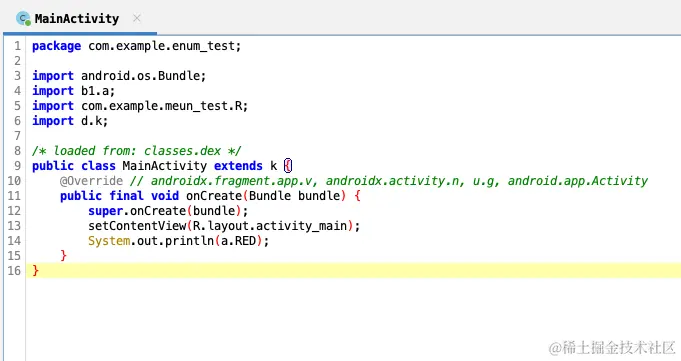Select the MainActivity tab

coord(79,19)
